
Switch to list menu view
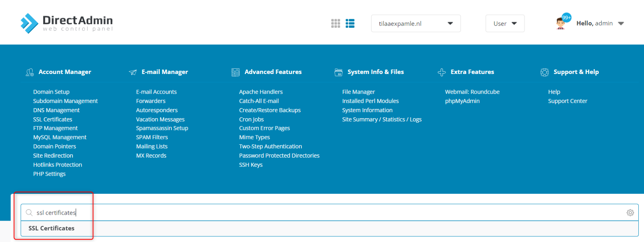click(350, 23)
